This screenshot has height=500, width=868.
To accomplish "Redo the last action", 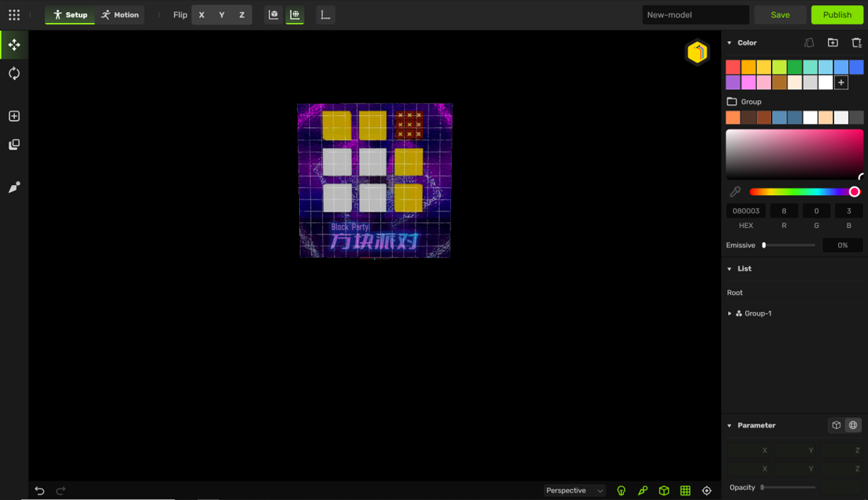I will (x=61, y=491).
